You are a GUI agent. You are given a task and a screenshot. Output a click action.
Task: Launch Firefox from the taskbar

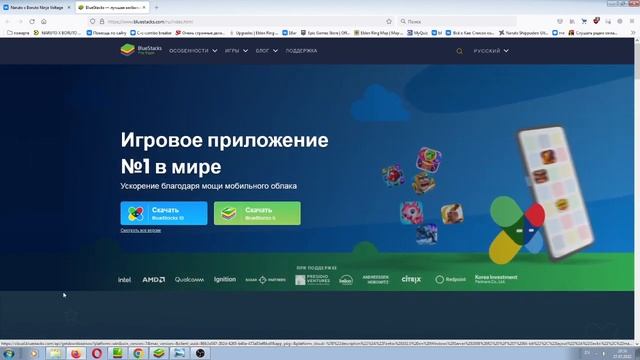tap(76, 353)
